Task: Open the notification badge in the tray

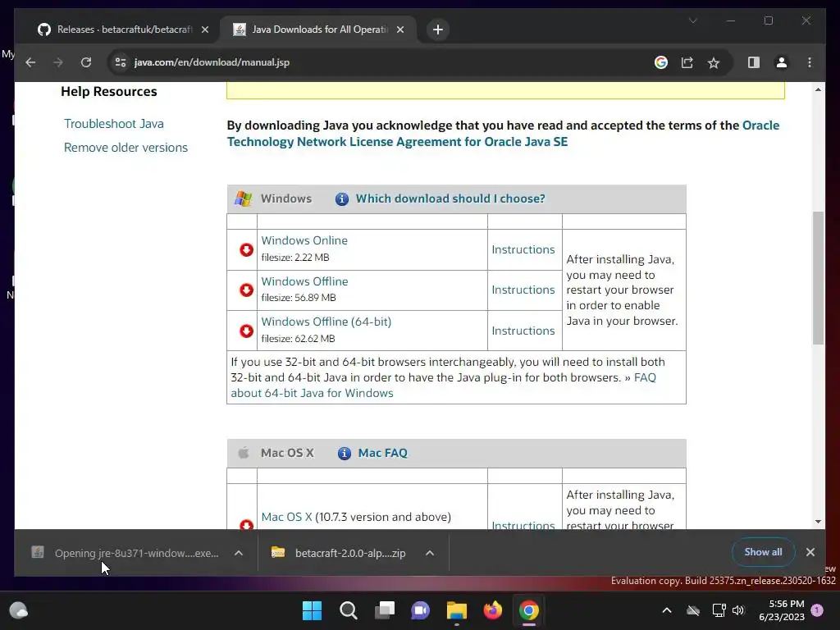Action: (817, 610)
